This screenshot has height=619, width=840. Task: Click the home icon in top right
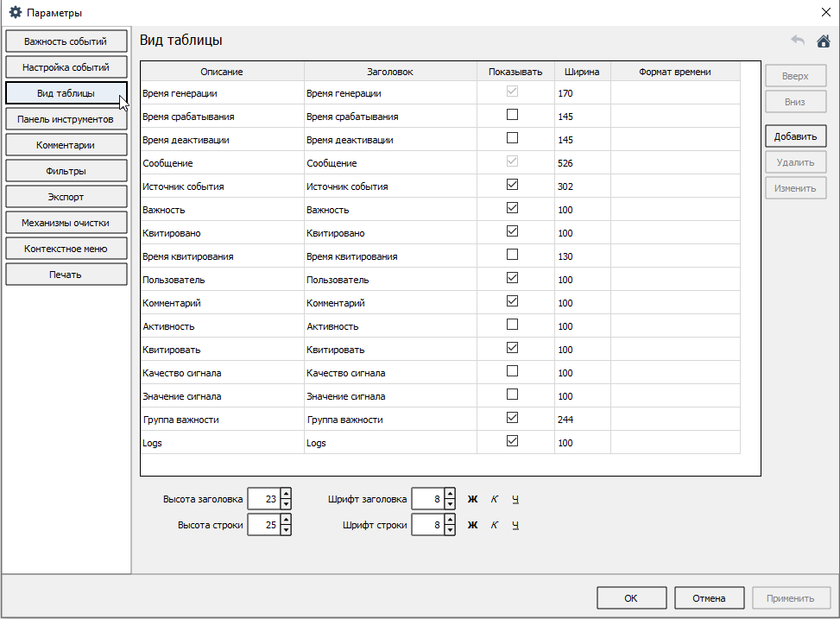(x=823, y=41)
